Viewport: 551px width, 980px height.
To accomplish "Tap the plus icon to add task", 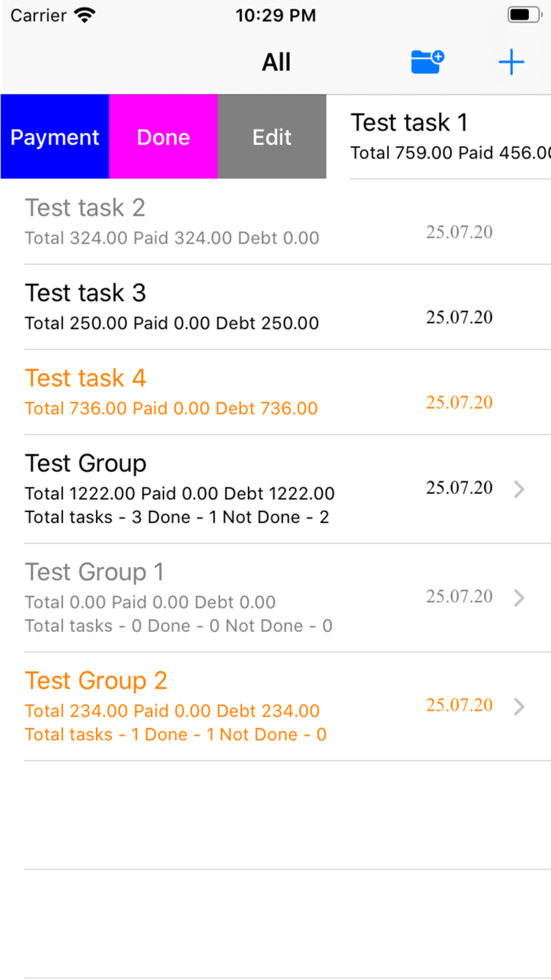I will click(x=511, y=61).
